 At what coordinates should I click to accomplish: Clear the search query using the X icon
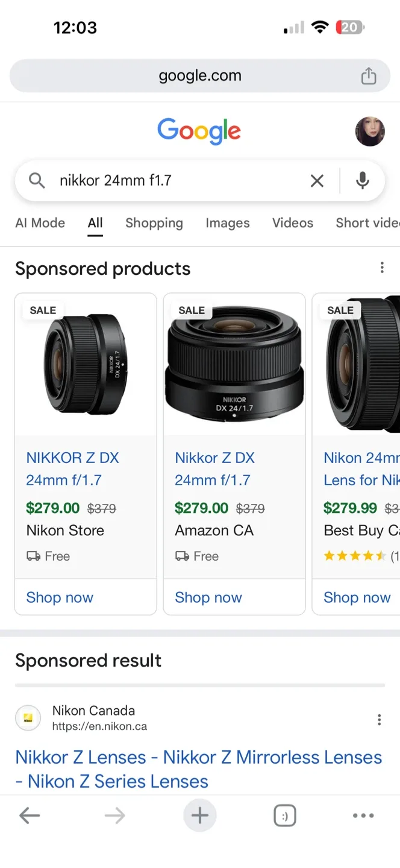click(x=317, y=180)
